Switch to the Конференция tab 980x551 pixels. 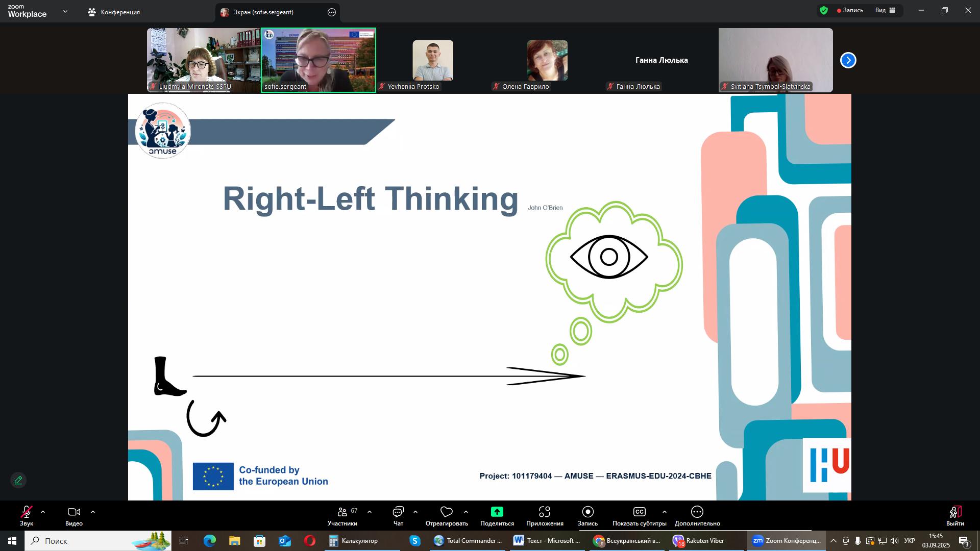pyautogui.click(x=114, y=12)
